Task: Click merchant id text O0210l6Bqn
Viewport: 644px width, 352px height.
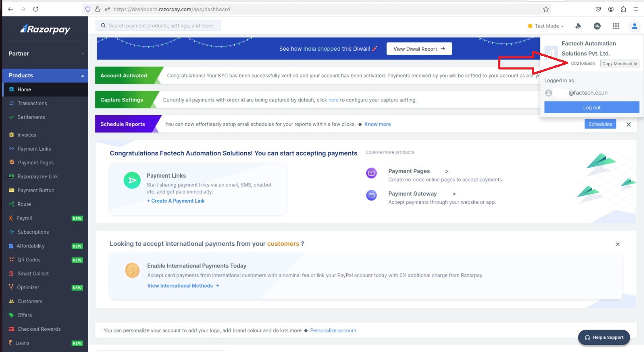Action: [x=583, y=64]
